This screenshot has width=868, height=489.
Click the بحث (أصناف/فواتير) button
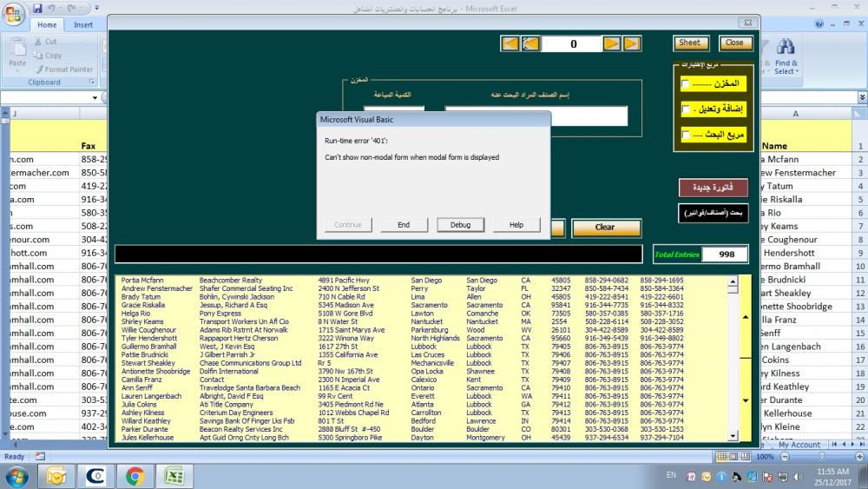click(x=713, y=213)
